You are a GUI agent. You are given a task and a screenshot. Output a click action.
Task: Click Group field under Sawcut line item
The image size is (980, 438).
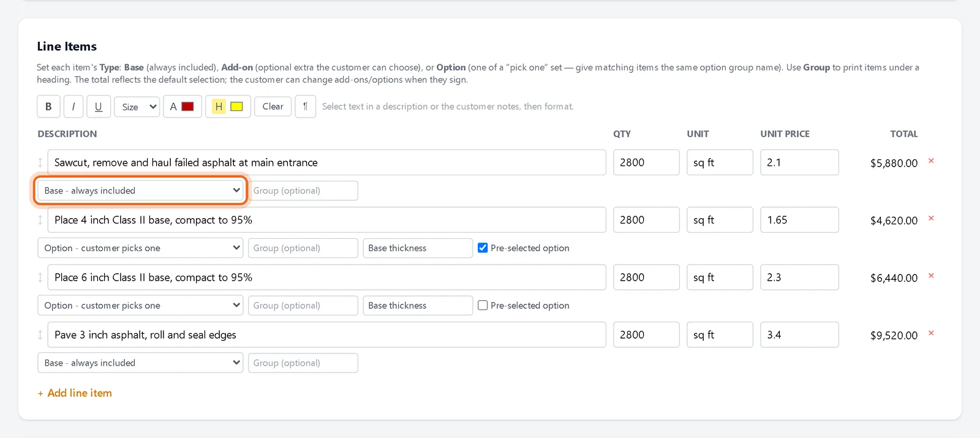pyautogui.click(x=303, y=191)
